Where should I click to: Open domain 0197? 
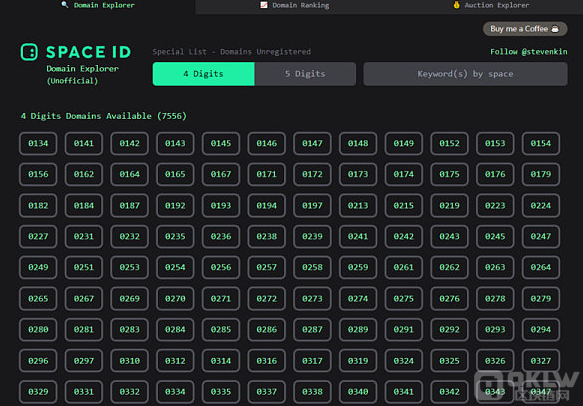click(312, 206)
